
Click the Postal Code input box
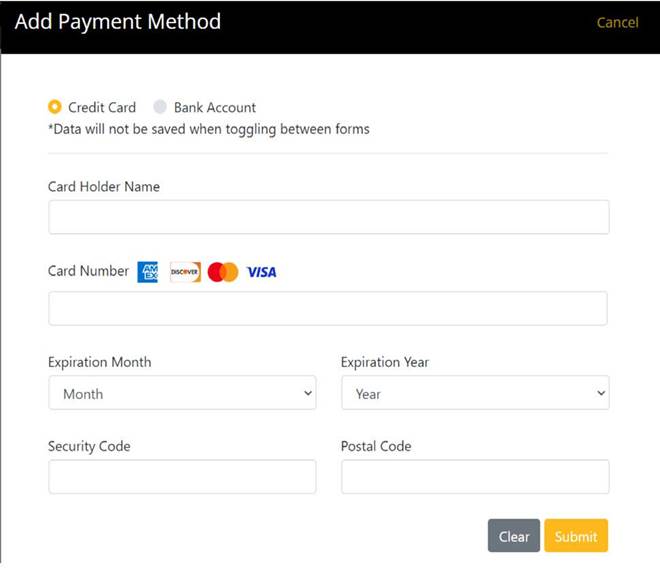475,477
